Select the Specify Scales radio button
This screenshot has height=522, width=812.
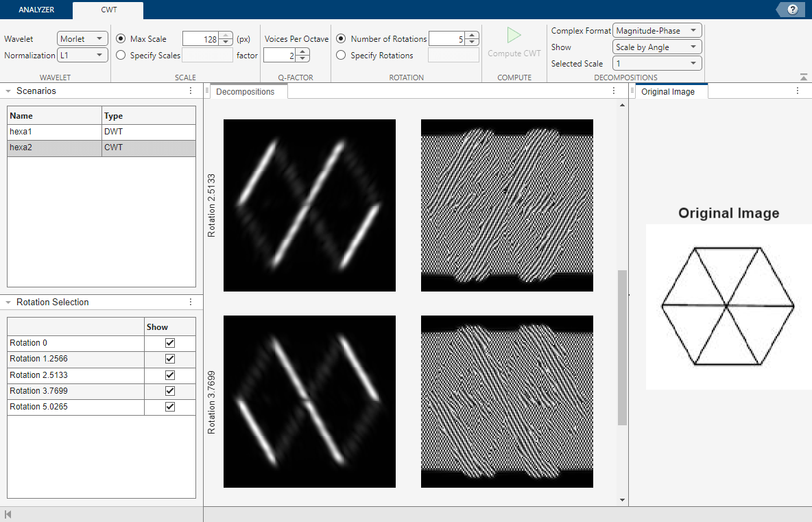[121, 56]
